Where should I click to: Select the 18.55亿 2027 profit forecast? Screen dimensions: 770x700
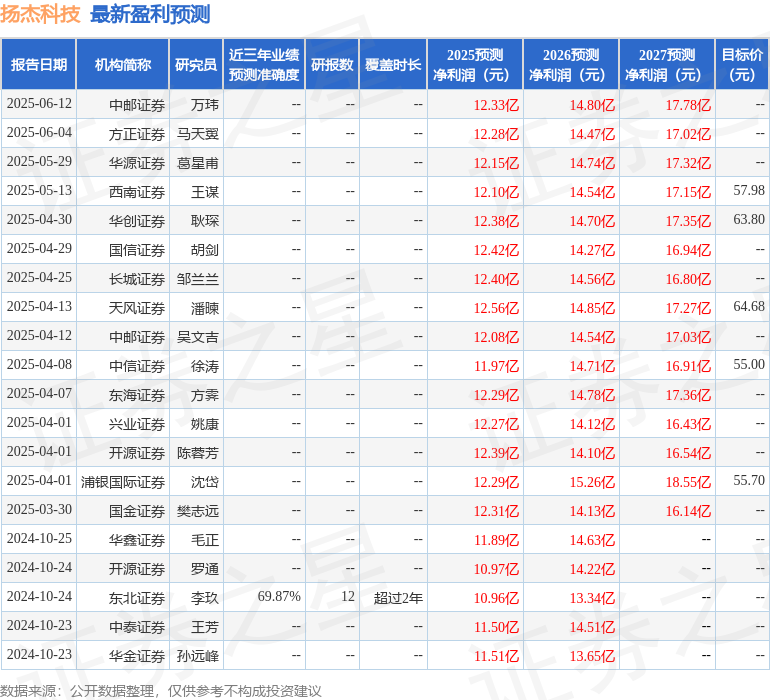(x=688, y=482)
